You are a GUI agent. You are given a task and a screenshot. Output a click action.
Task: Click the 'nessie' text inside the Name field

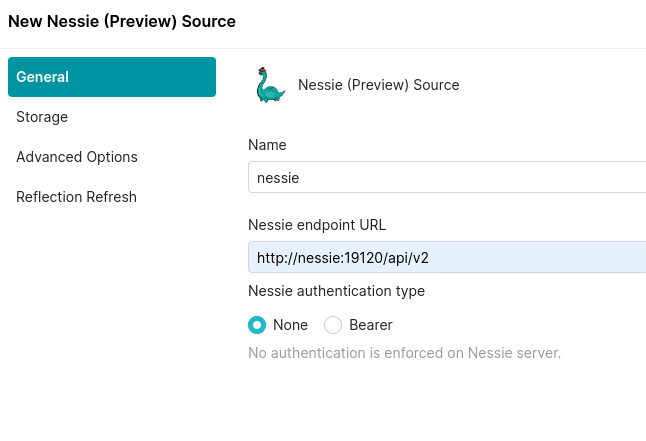278,178
